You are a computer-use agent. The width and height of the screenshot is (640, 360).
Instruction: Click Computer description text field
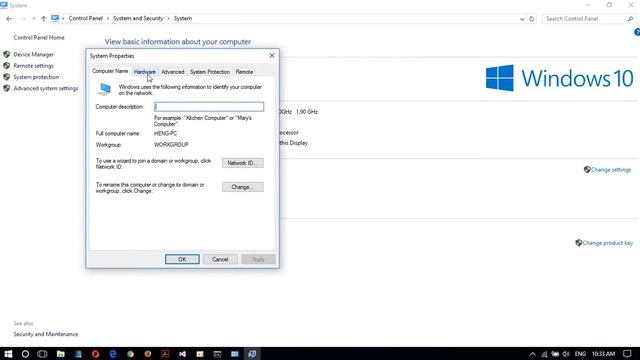(209, 107)
